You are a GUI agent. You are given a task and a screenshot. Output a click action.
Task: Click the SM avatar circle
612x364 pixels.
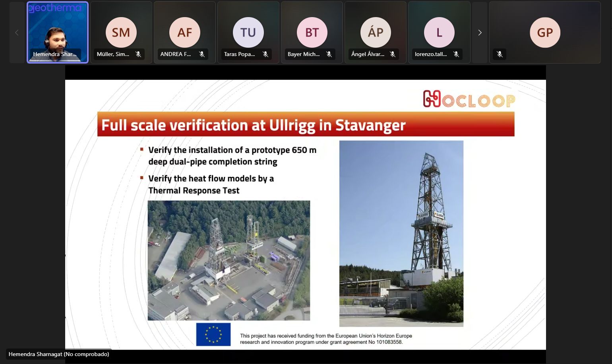tap(121, 32)
